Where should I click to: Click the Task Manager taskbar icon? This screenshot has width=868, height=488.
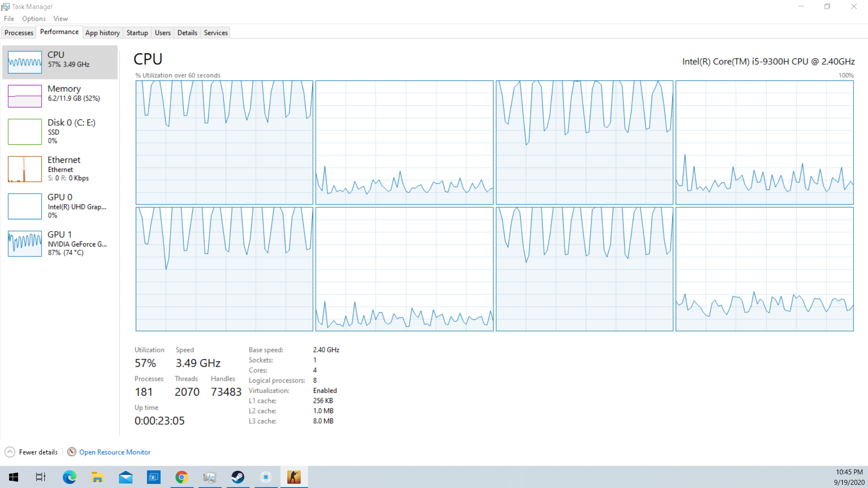tap(210, 477)
